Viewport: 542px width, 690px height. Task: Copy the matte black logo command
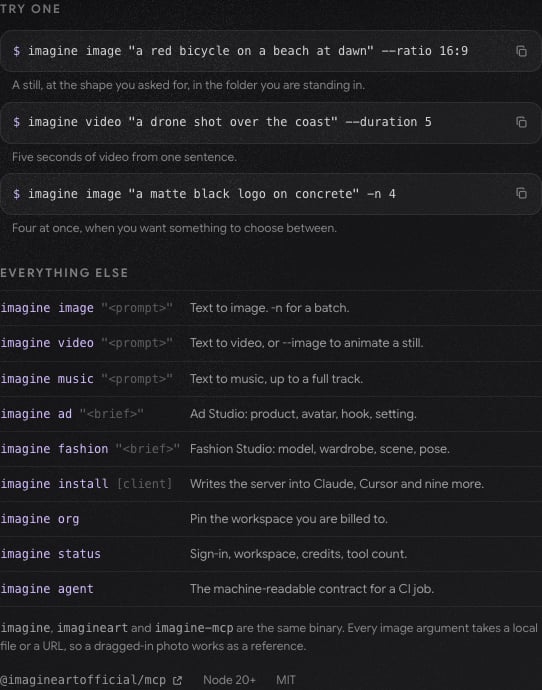click(521, 193)
